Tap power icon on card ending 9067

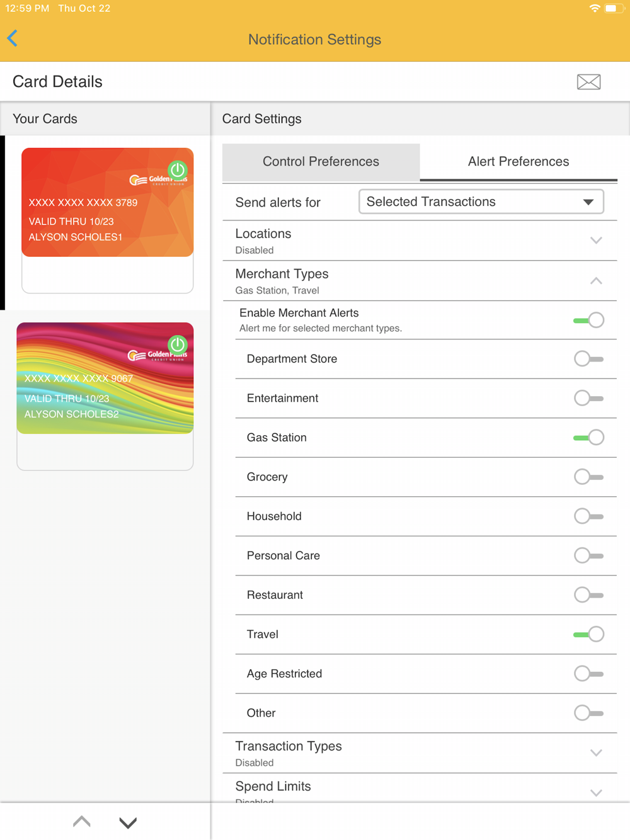pyautogui.click(x=178, y=344)
